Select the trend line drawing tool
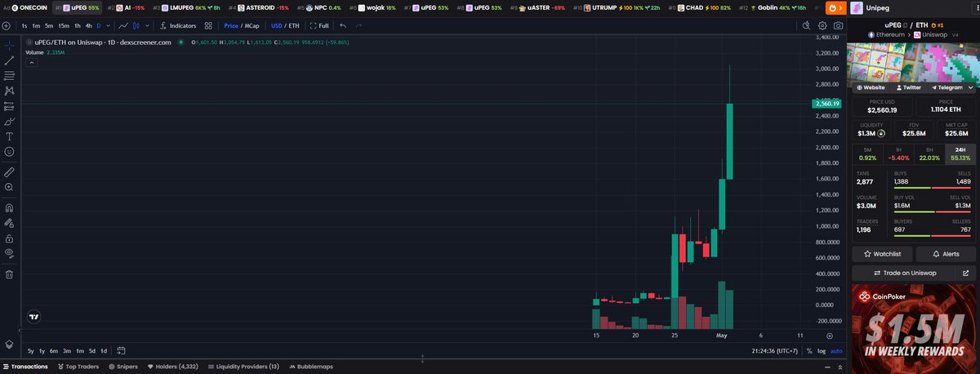Viewport: 980px width, 374px height. [9, 60]
